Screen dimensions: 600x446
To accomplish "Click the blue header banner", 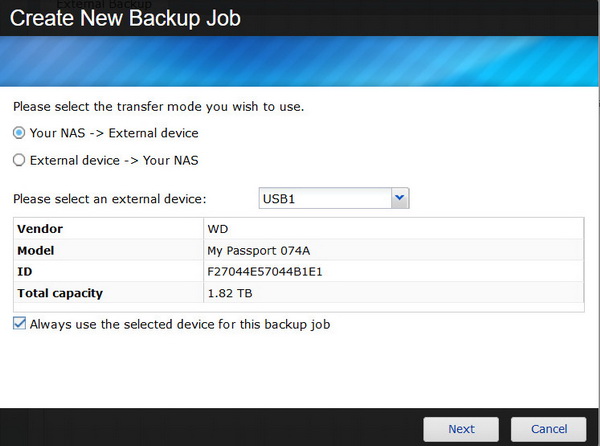I will click(300, 62).
